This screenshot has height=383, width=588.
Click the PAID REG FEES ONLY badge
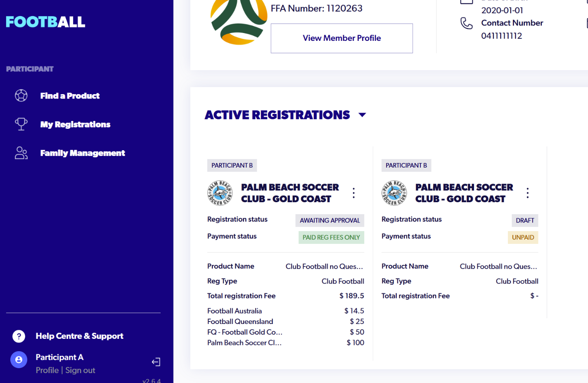tap(331, 237)
